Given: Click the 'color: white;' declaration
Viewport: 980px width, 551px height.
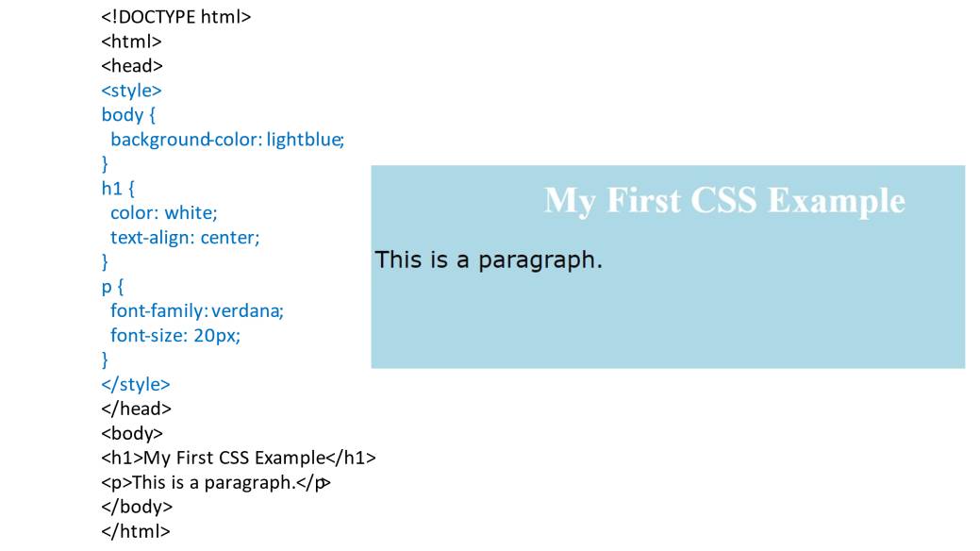Looking at the screenshot, I should pyautogui.click(x=163, y=213).
